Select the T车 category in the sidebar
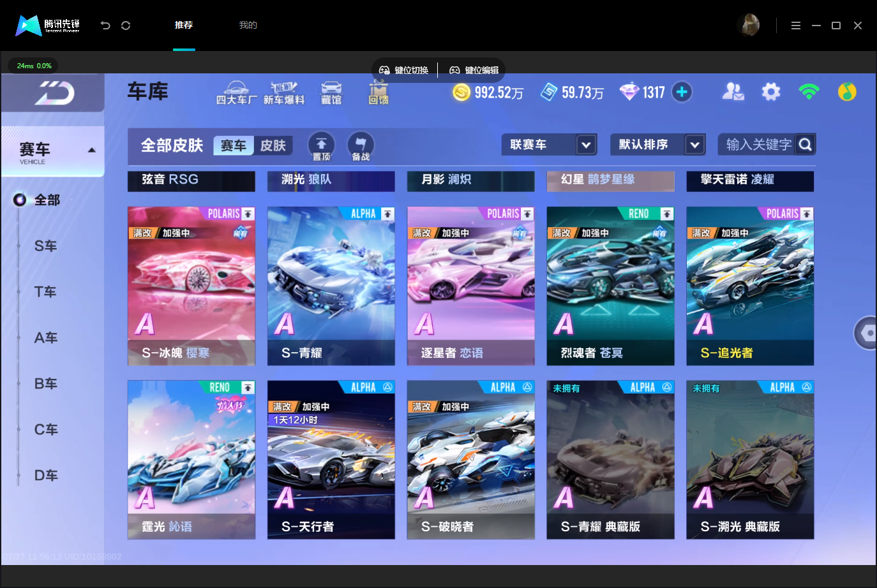 [x=46, y=292]
